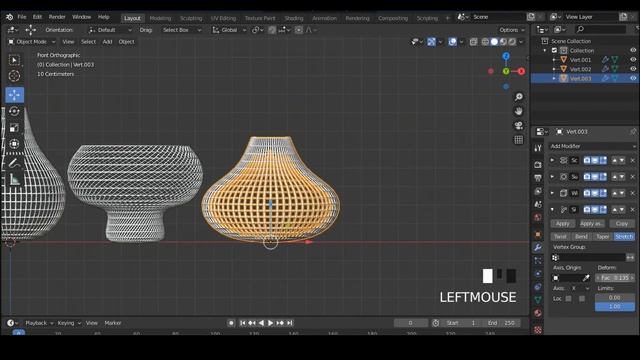Screen dimensions: 640x360
Task: Open the Object properties tab
Action: click(538, 234)
